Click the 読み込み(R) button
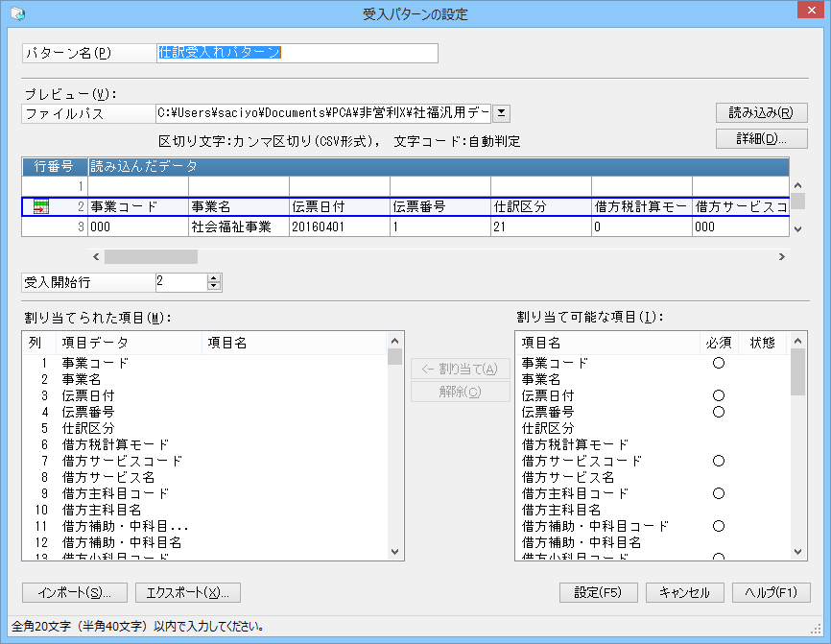 [x=762, y=112]
